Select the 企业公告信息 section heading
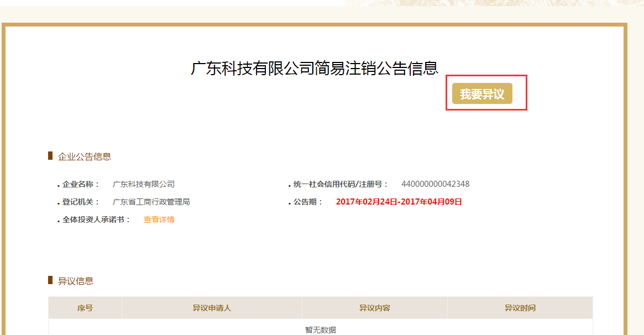644x335 pixels. (x=85, y=156)
